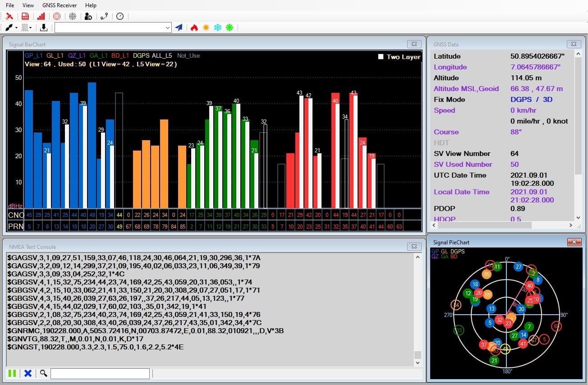Open the View menu

(x=28, y=5)
